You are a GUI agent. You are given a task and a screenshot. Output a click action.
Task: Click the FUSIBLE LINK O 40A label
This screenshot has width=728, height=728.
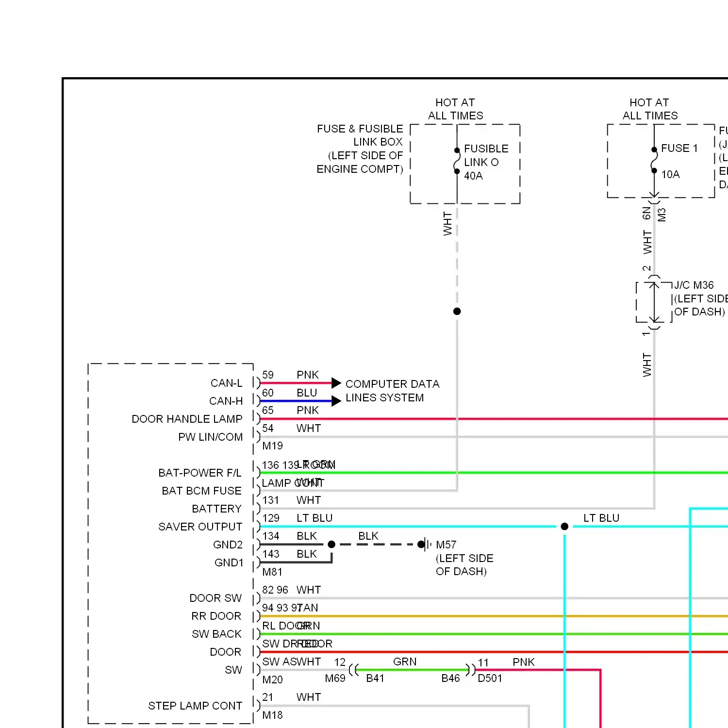click(x=486, y=162)
